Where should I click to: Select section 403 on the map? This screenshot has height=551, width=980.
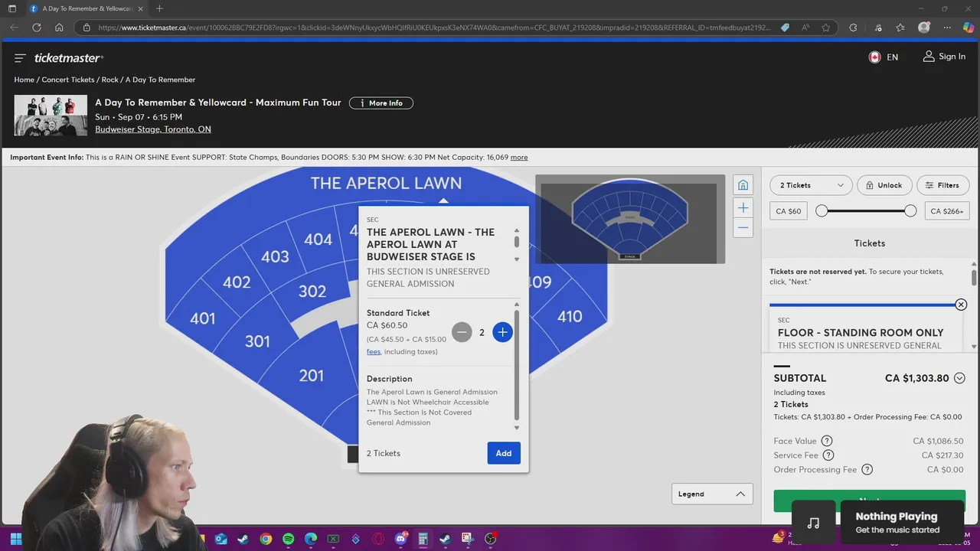click(x=275, y=257)
